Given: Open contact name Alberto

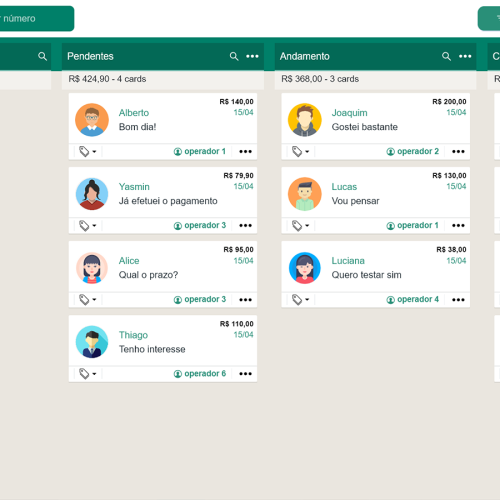Looking at the screenshot, I should click(x=134, y=113).
